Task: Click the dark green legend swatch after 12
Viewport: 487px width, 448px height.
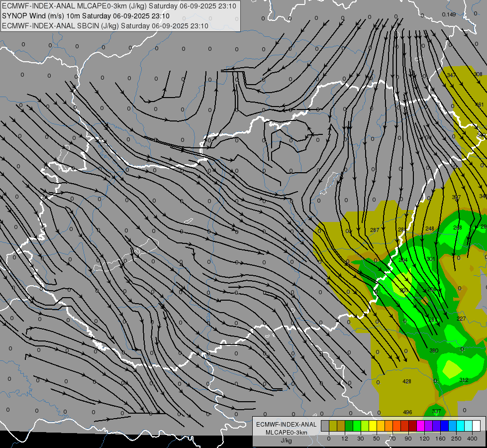Action: [x=349, y=426]
